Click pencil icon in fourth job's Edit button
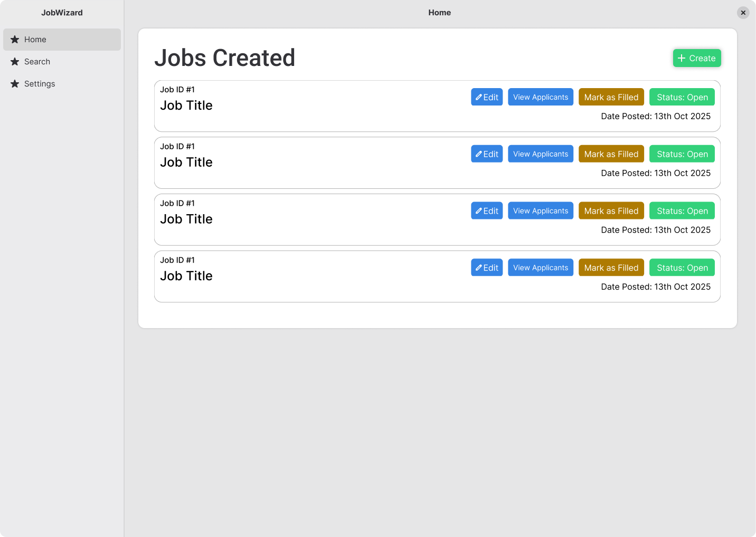Image resolution: width=756 pixels, height=537 pixels. pyautogui.click(x=479, y=268)
